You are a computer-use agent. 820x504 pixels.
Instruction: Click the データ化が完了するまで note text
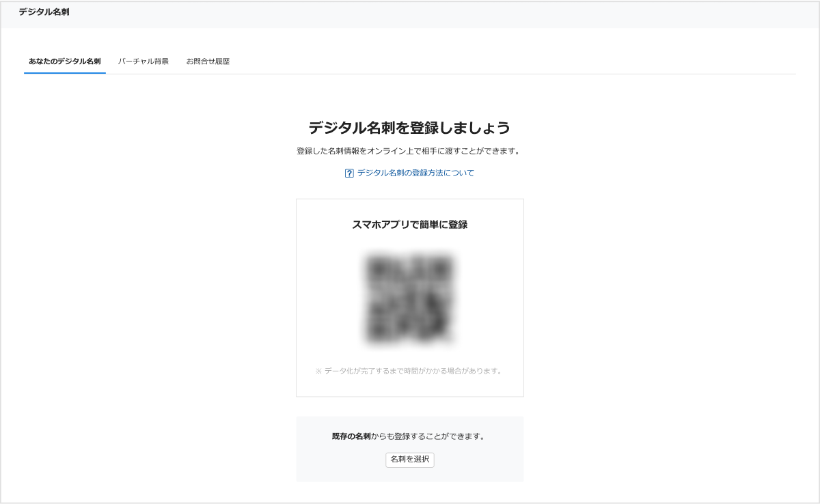pos(410,371)
